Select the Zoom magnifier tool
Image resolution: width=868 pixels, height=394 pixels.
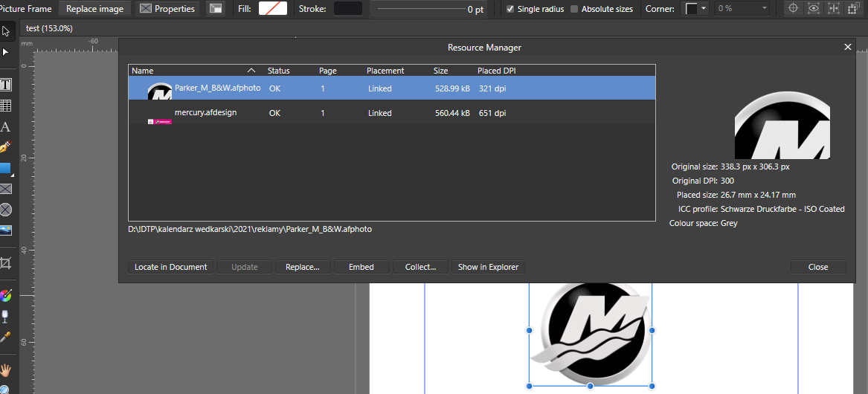[4, 389]
